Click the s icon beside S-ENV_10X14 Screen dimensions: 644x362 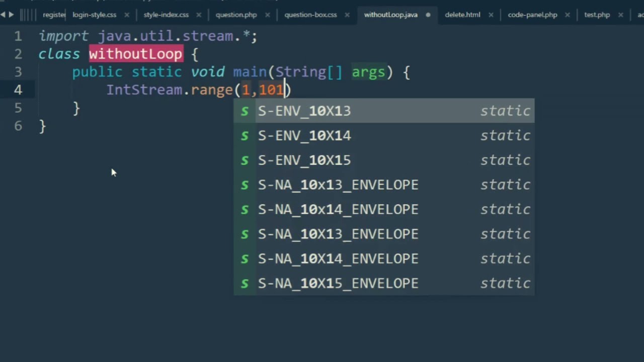(245, 136)
